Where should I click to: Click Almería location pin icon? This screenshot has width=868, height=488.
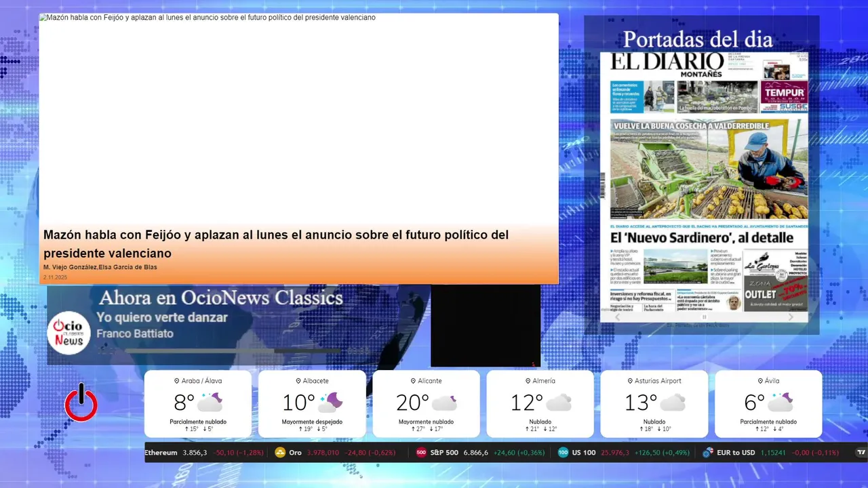click(528, 381)
